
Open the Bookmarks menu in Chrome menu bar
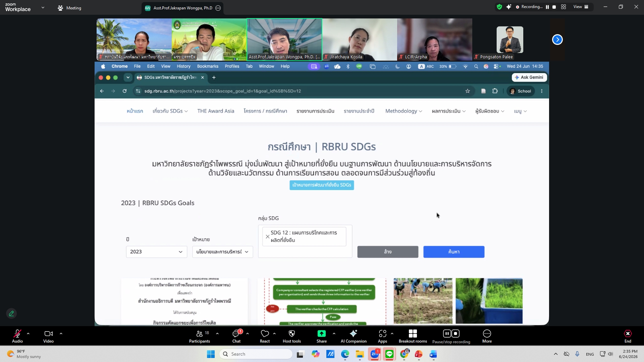[208, 66]
